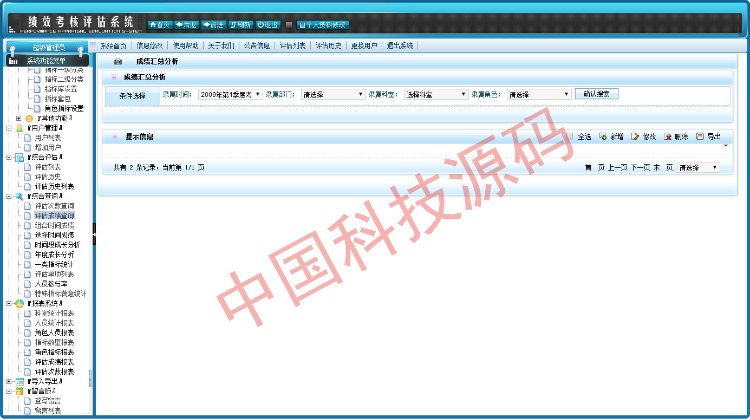
Task: Expand the 其他功能 tree node
Action: click(x=19, y=118)
